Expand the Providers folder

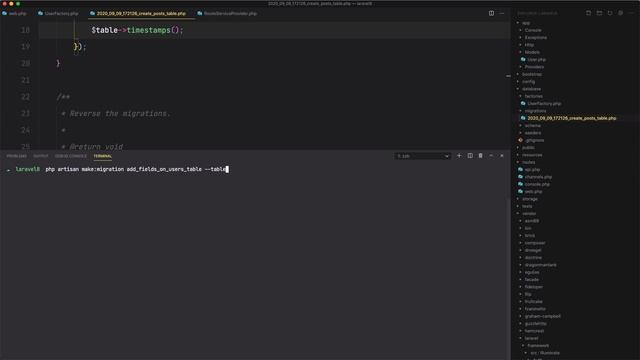[534, 67]
